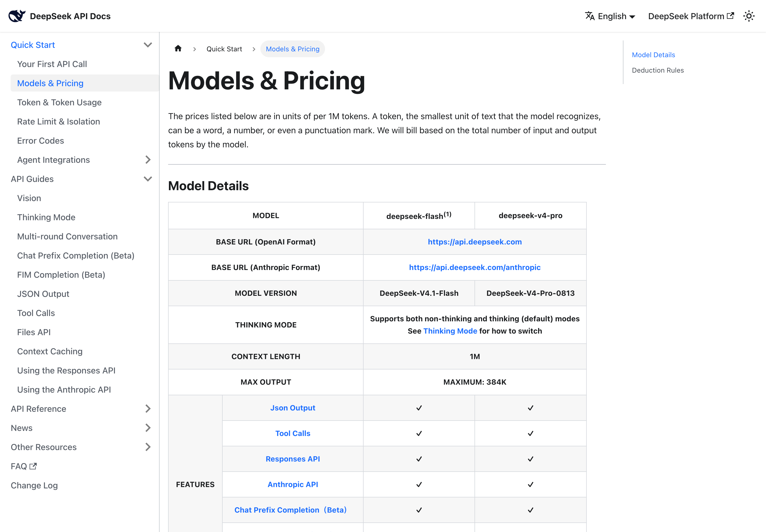Open Thinking Mode in the sidebar

pos(46,217)
